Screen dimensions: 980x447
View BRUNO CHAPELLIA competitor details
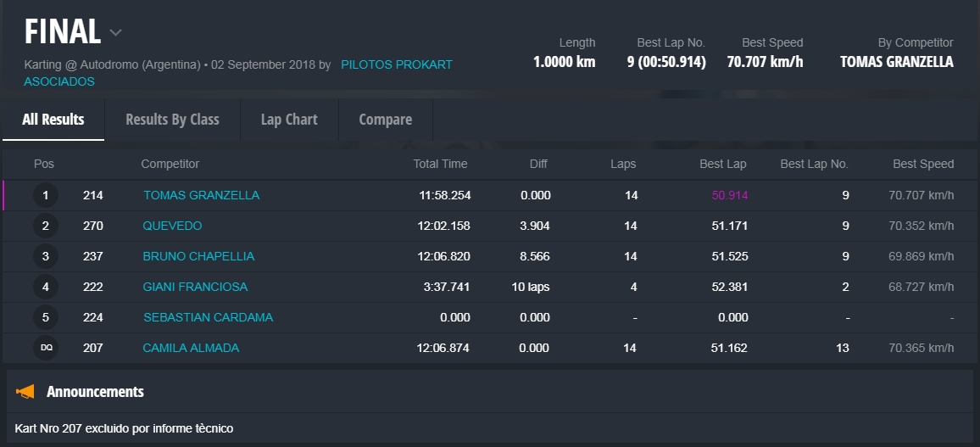pyautogui.click(x=198, y=256)
